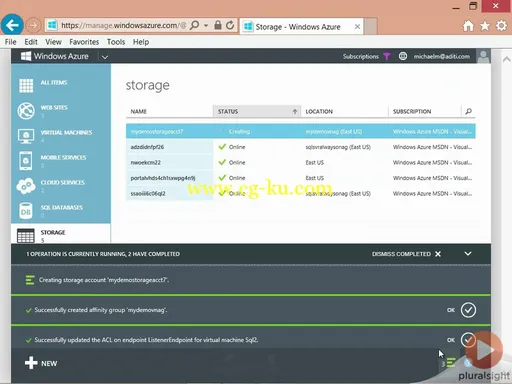Click the user avatar picture
The image size is (512, 384).
483,56
